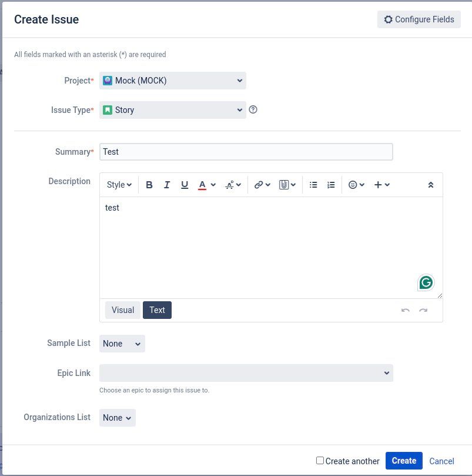Collapse the editor toolbar with double chevron
This screenshot has height=476, width=472.
point(430,185)
